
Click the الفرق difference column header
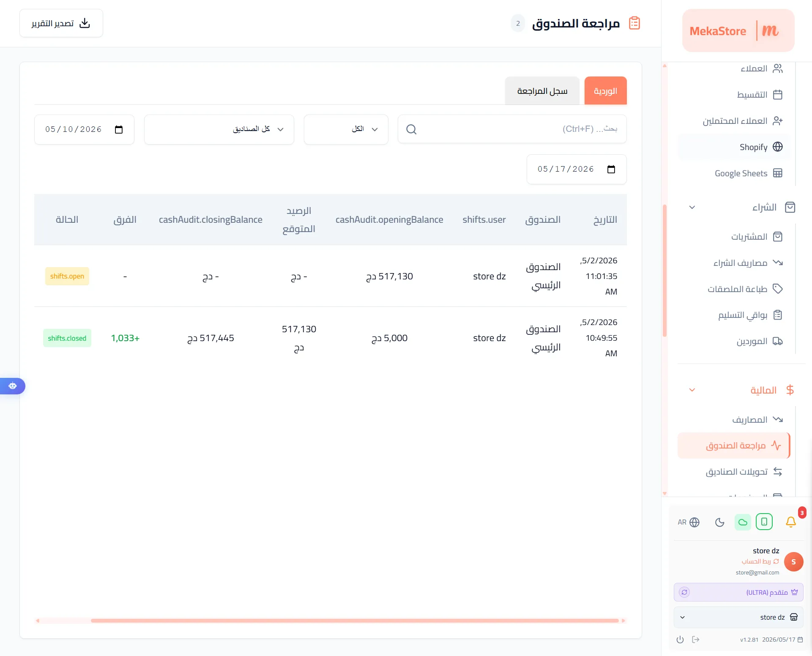(125, 220)
